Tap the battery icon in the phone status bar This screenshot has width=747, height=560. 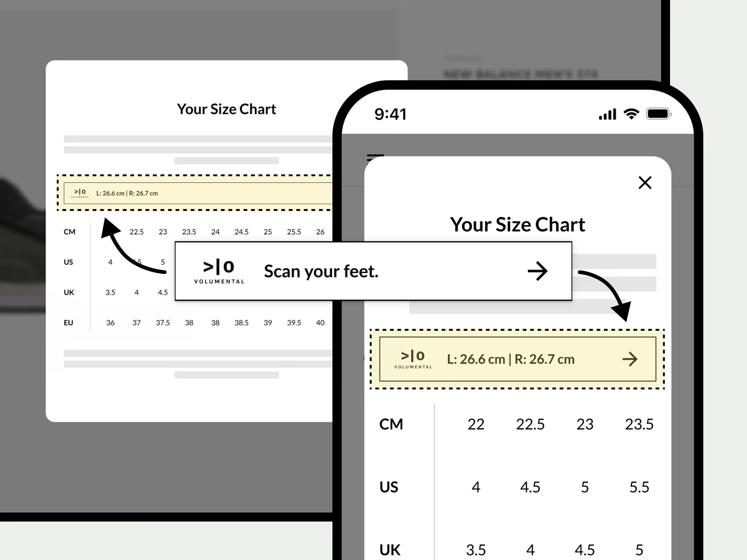[659, 114]
